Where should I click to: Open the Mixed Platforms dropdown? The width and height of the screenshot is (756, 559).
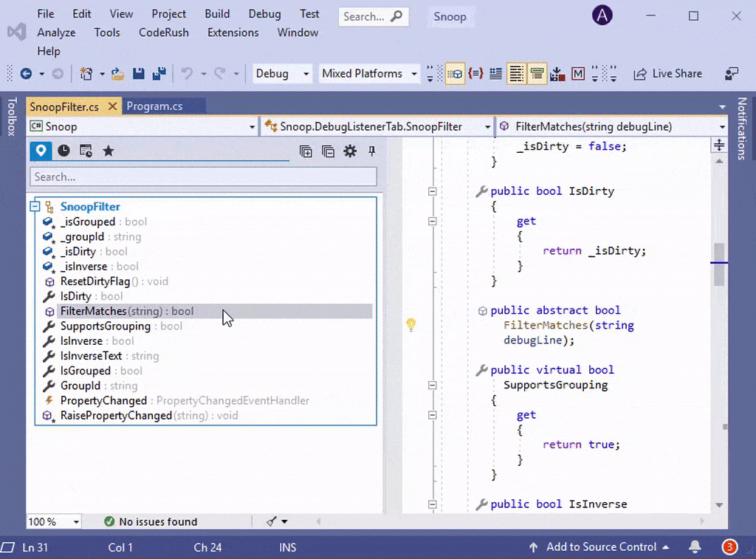[x=369, y=73]
